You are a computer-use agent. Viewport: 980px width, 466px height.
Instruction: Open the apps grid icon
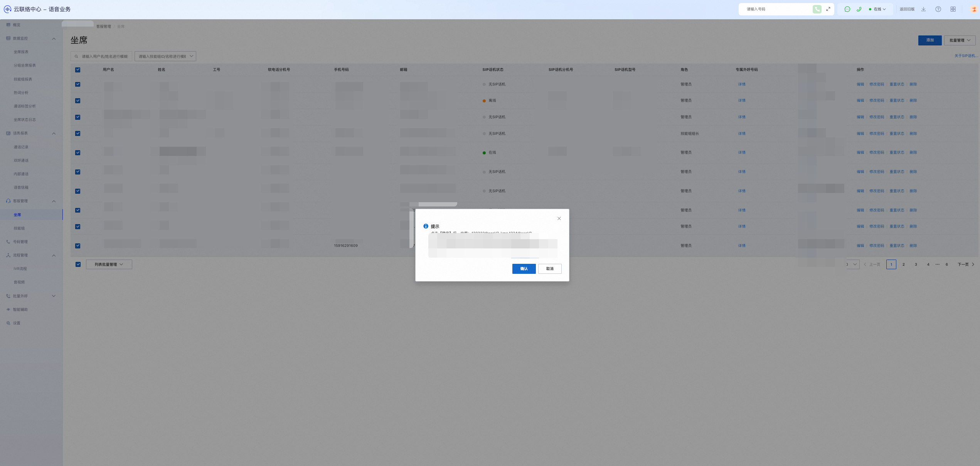[953, 9]
